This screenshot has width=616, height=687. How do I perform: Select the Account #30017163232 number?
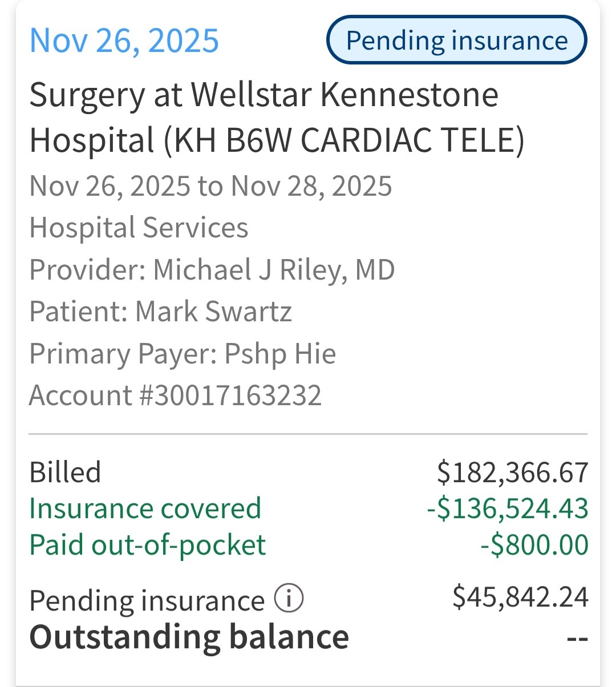point(175,395)
